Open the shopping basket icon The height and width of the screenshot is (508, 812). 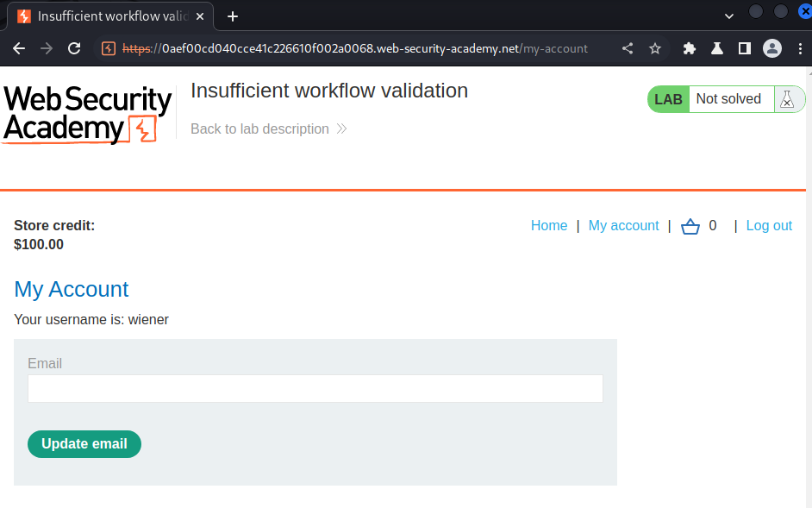click(690, 226)
